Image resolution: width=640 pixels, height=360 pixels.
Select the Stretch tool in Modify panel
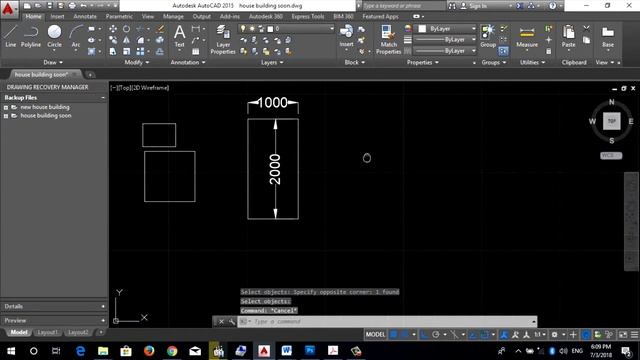coord(113,51)
